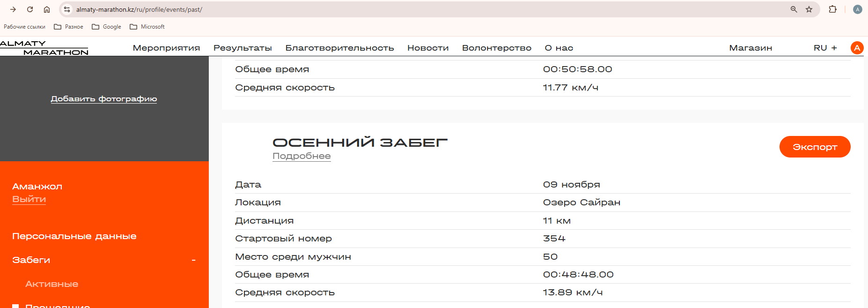Bookmark this page with star icon
This screenshot has width=868, height=308.
point(809,9)
